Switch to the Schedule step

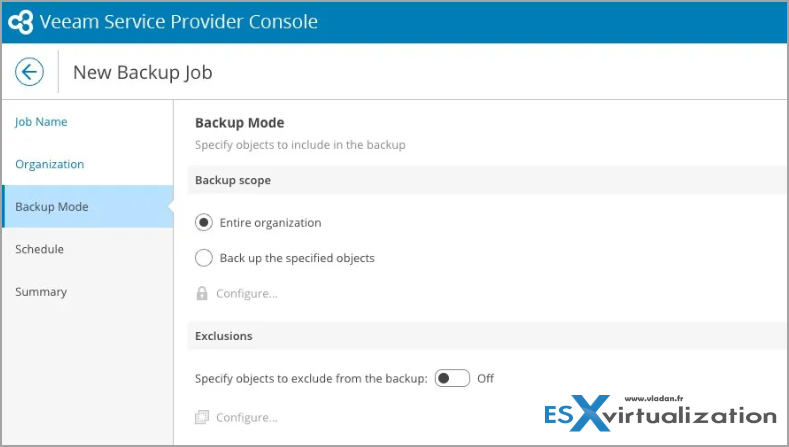click(x=39, y=249)
